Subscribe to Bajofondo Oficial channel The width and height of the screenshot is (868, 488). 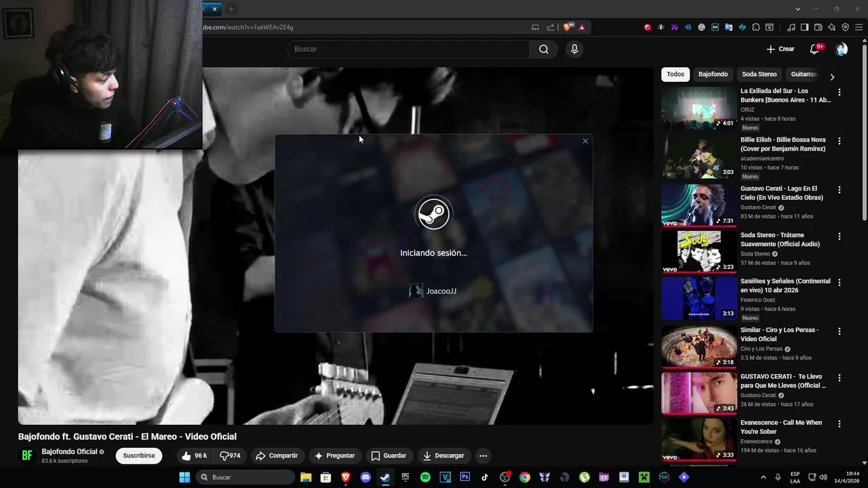[139, 455]
